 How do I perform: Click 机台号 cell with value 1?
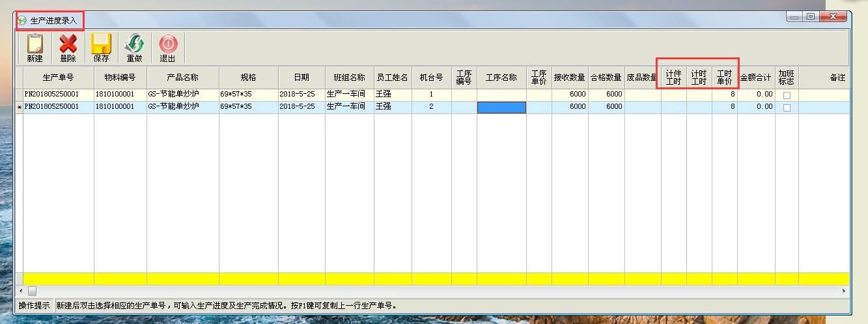point(431,95)
